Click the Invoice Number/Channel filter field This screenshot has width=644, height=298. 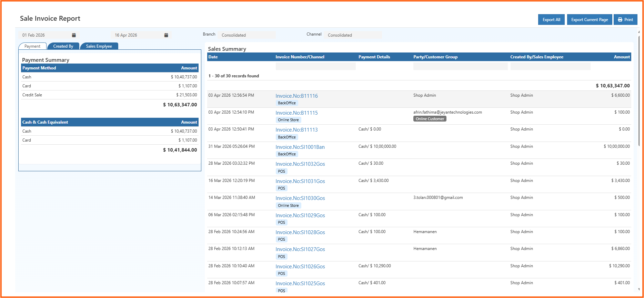click(315, 66)
